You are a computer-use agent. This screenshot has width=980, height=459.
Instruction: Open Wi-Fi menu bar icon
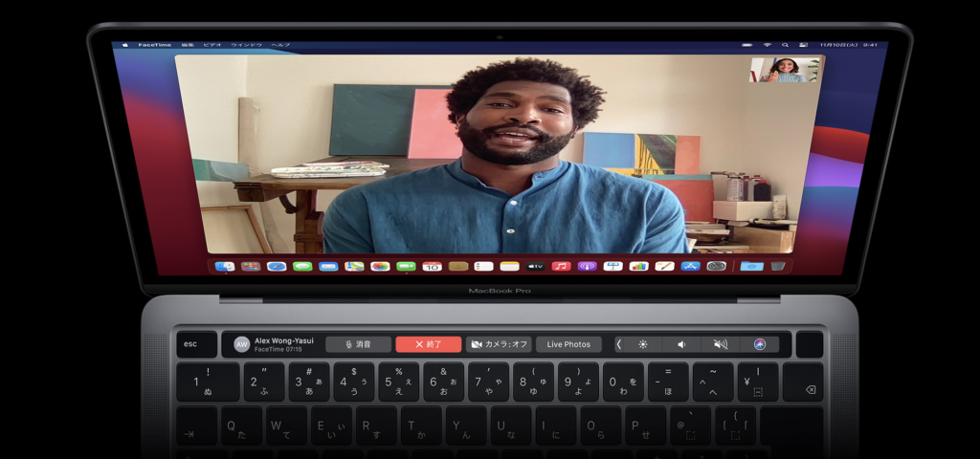pos(768,45)
